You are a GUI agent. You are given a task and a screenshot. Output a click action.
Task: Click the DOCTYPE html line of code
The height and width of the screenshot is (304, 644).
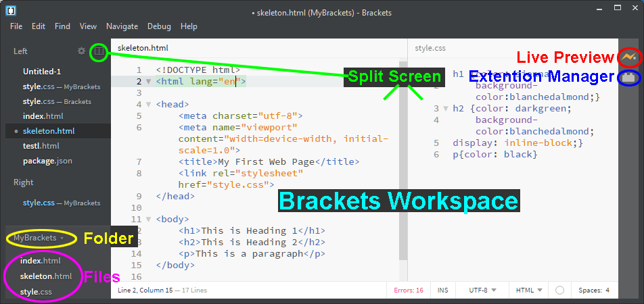tap(198, 70)
